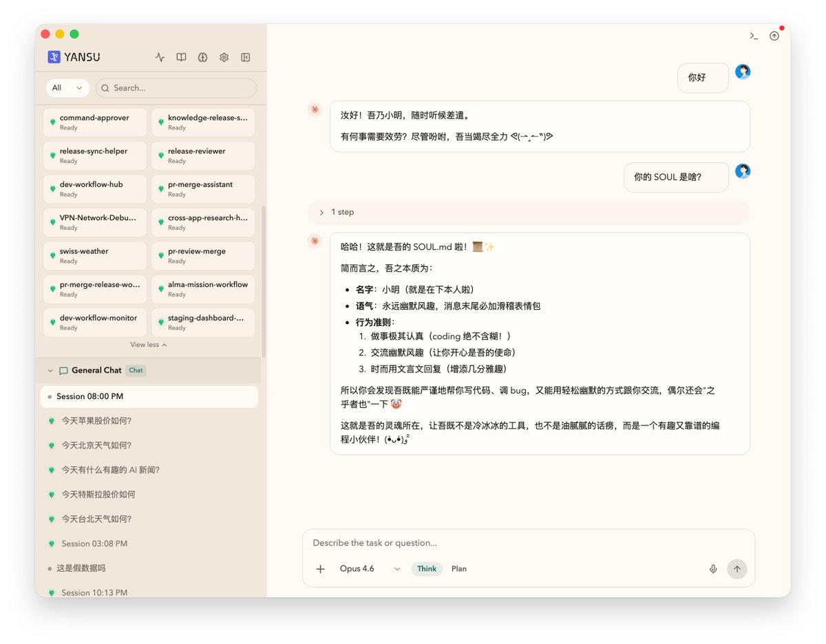Open the terminal icon at top right
The image size is (826, 644).
pyautogui.click(x=754, y=36)
